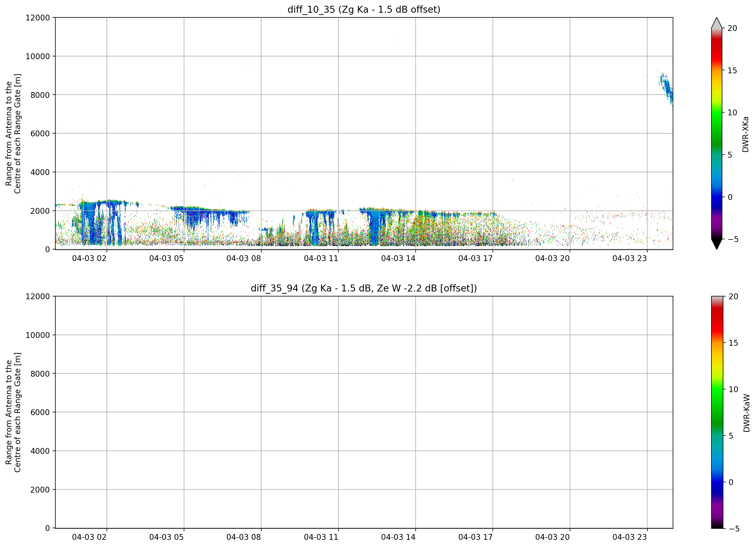Click the "04-03 11" tick under the top plot
This screenshot has width=756, height=547.
[321, 259]
